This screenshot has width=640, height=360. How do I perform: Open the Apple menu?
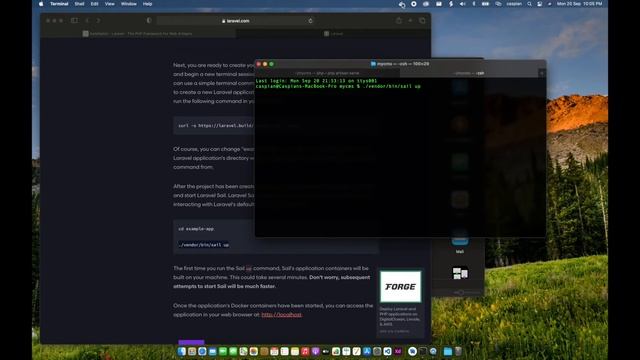[41, 4]
